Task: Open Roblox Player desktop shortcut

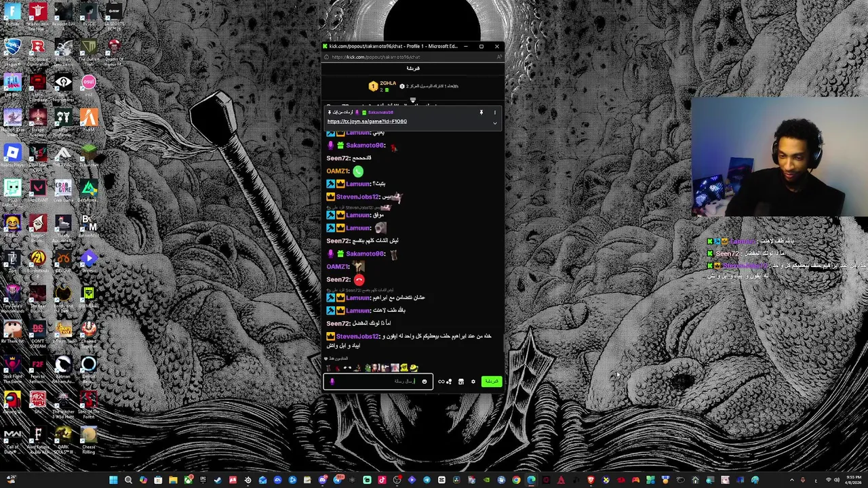Action: 12,157
